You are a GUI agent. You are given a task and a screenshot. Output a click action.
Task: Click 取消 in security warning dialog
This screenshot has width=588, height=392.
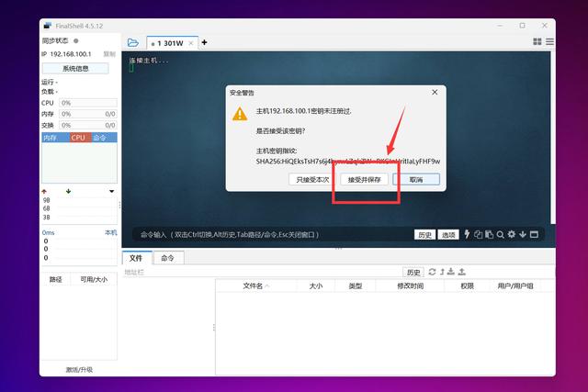pyautogui.click(x=416, y=180)
